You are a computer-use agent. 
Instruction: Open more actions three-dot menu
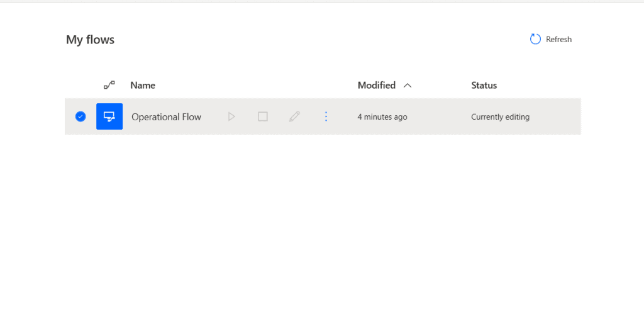point(326,117)
